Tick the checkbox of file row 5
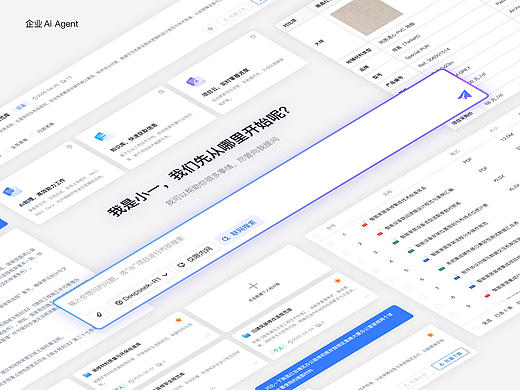Screen dimensions: 520x390 (392, 279)
